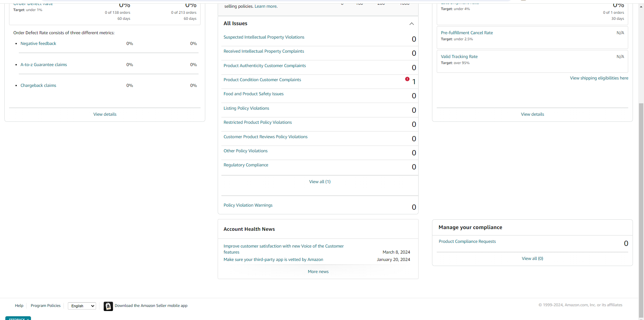Click the 'Target: under 2.5%' text
Viewport: 644px width, 320px height.
click(457, 39)
